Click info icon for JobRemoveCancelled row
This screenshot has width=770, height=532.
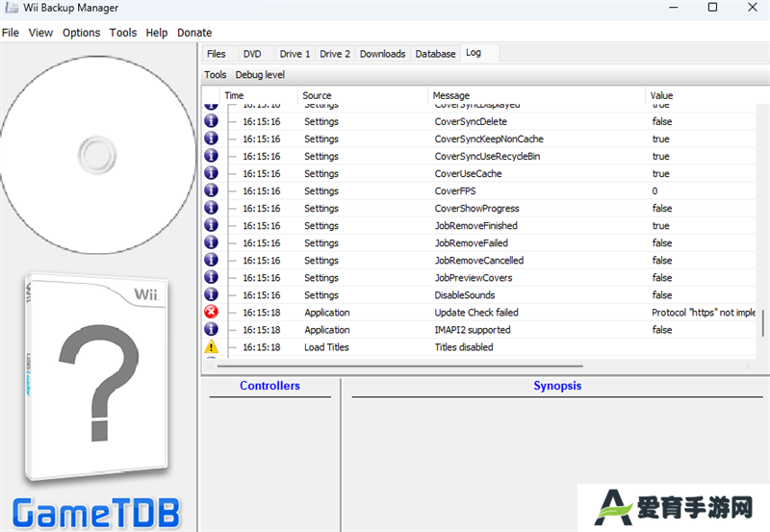pyautogui.click(x=211, y=260)
